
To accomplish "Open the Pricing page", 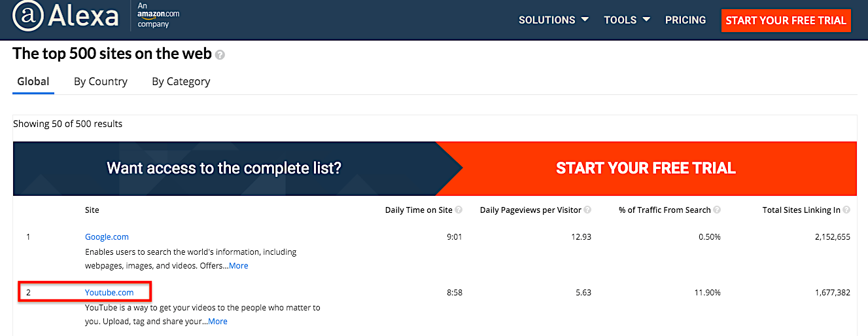I will pos(686,20).
